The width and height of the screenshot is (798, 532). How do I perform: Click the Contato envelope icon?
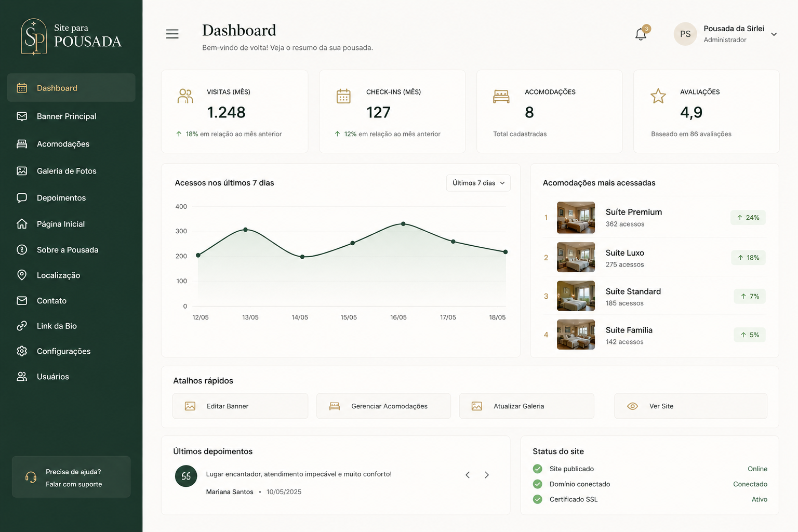pyautogui.click(x=22, y=301)
